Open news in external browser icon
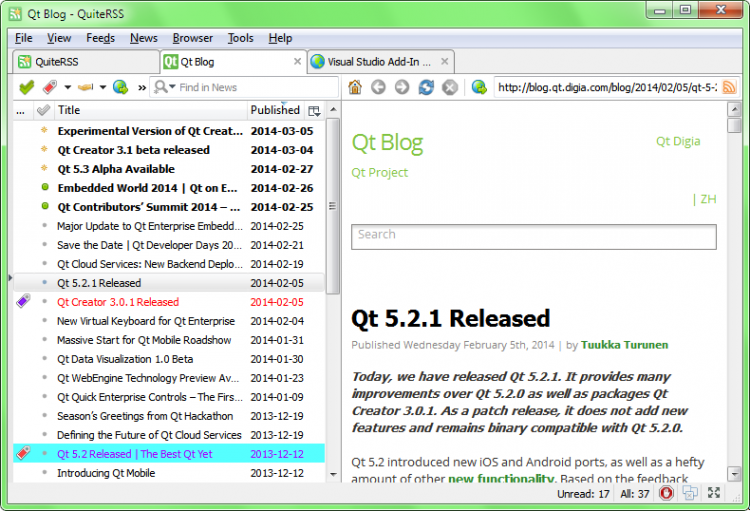This screenshot has width=750, height=511. (x=120, y=87)
